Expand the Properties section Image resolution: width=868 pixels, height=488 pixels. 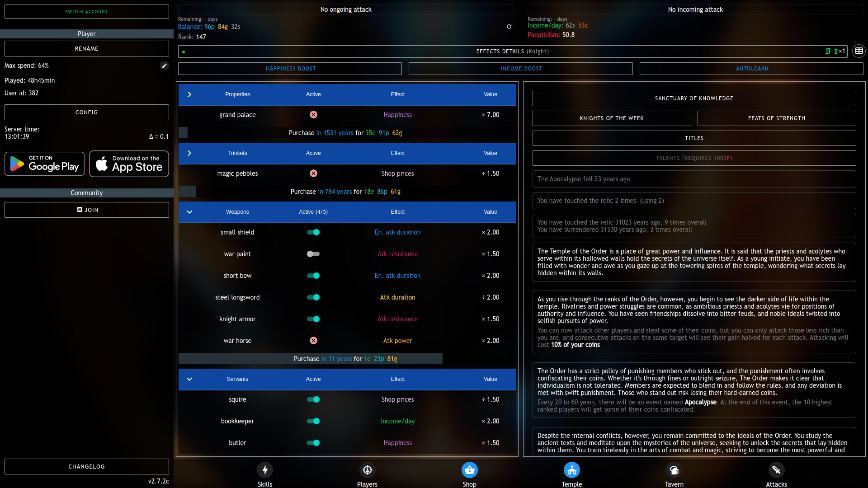pyautogui.click(x=189, y=94)
